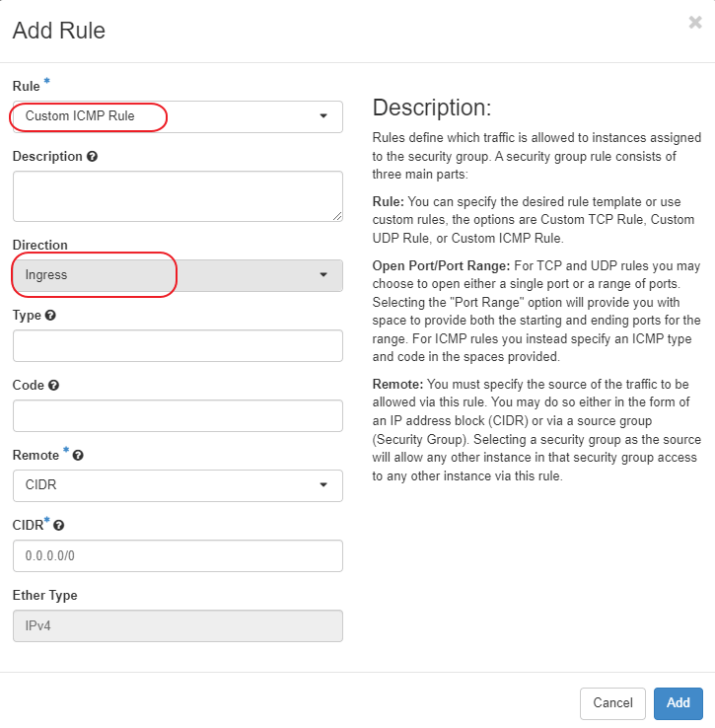
Task: Click the help icon beside Code label
Action: tap(53, 386)
